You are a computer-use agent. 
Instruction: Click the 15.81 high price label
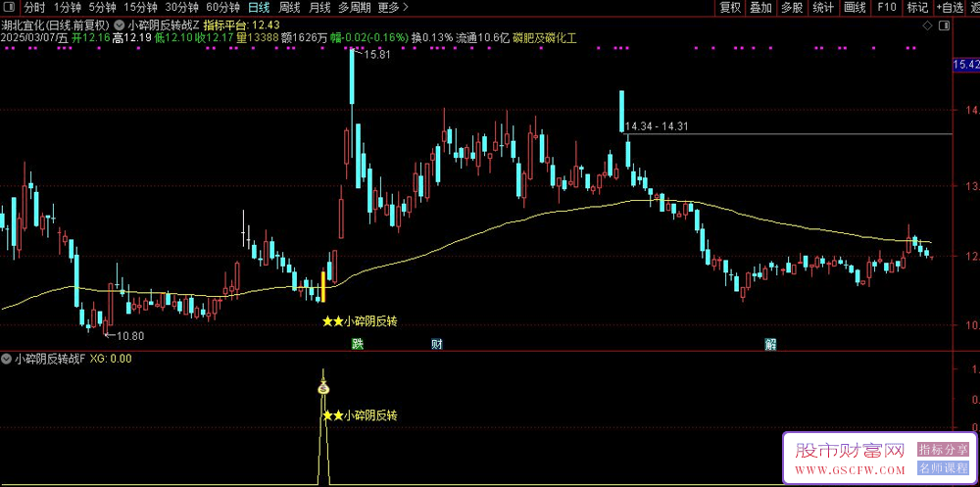[376, 55]
